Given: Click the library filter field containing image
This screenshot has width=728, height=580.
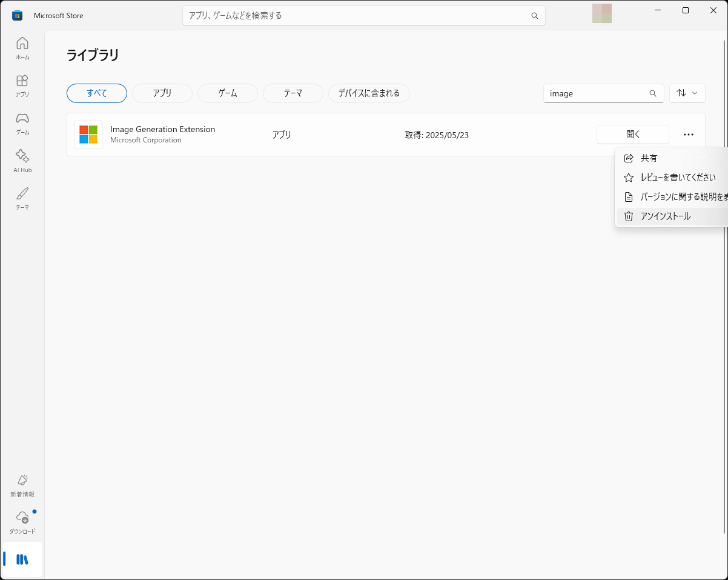Looking at the screenshot, I should coord(604,93).
